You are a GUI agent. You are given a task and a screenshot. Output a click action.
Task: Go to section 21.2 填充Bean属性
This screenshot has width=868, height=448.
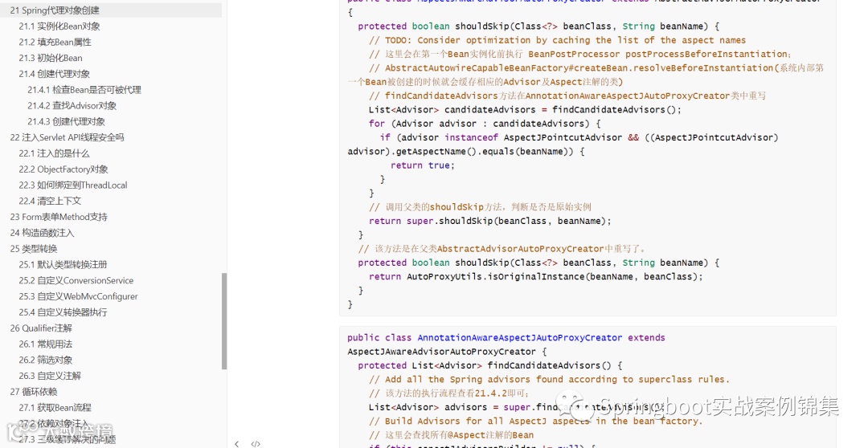point(55,42)
